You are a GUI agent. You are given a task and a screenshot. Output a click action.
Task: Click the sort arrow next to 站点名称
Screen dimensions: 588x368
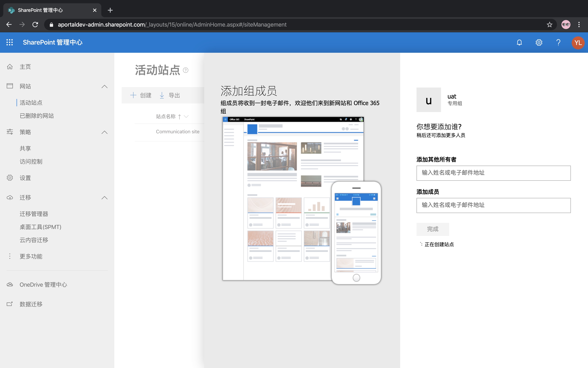179,117
